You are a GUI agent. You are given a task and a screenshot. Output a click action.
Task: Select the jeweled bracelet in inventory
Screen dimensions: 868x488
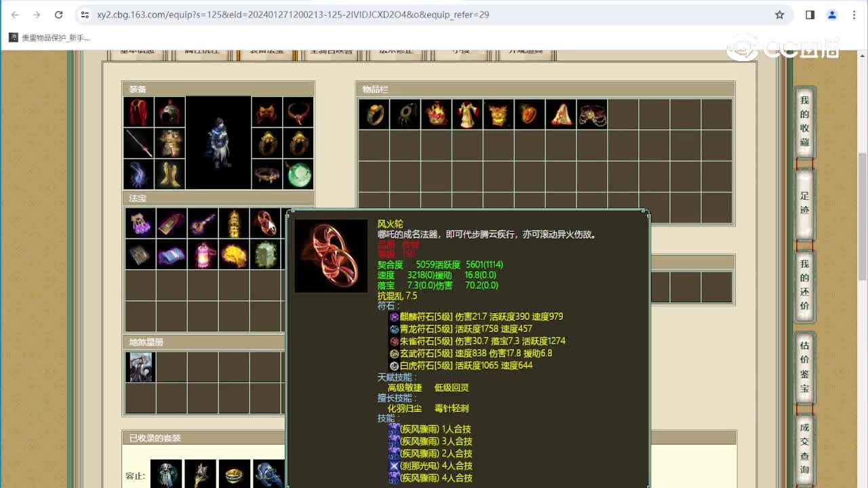pos(592,114)
